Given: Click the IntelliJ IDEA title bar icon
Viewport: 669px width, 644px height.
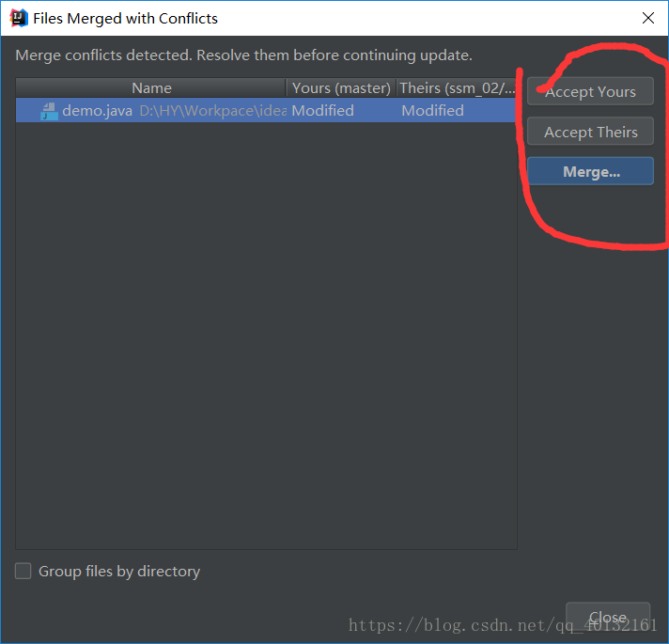Looking at the screenshot, I should coord(19,19).
